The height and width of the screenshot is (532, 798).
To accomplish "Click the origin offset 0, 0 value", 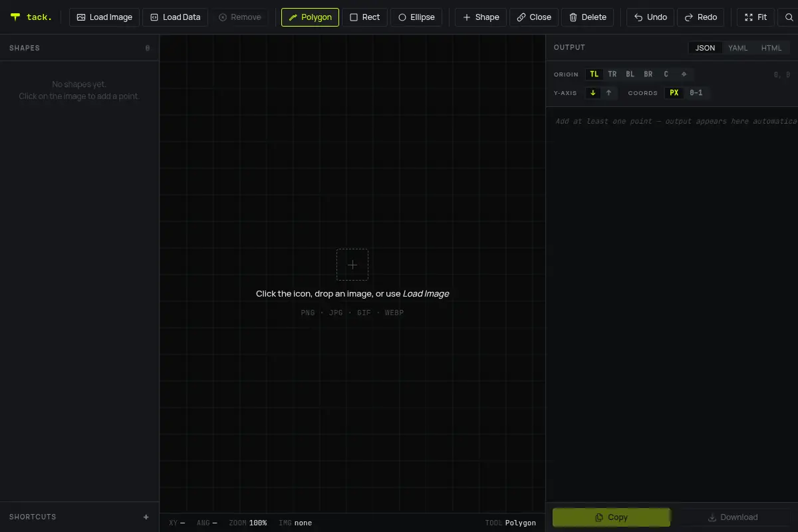I will (x=782, y=74).
